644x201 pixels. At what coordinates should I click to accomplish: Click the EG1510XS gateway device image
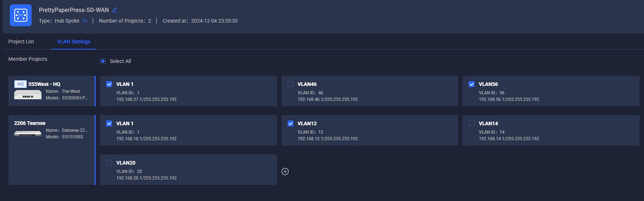click(28, 134)
